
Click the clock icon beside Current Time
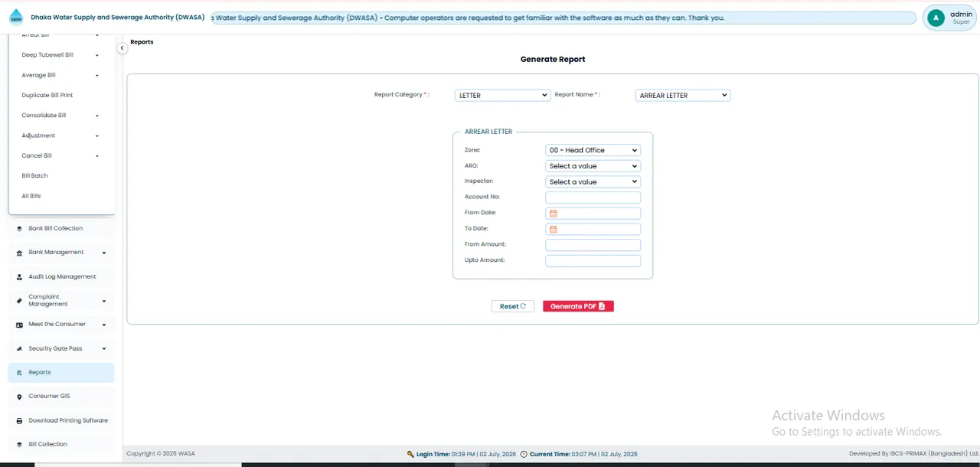point(524,454)
